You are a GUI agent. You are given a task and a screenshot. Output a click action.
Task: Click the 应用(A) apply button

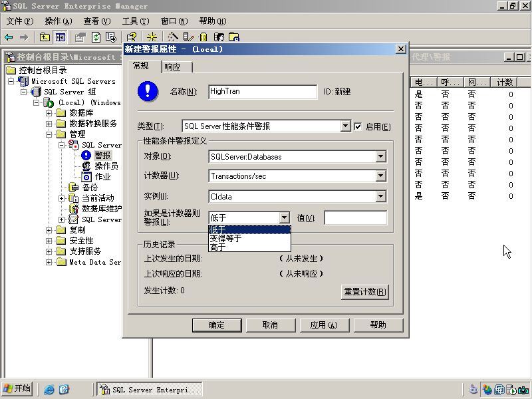[324, 325]
